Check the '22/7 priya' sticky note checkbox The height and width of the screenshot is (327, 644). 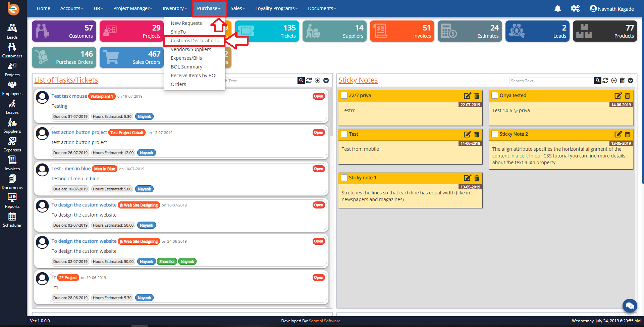pos(344,95)
